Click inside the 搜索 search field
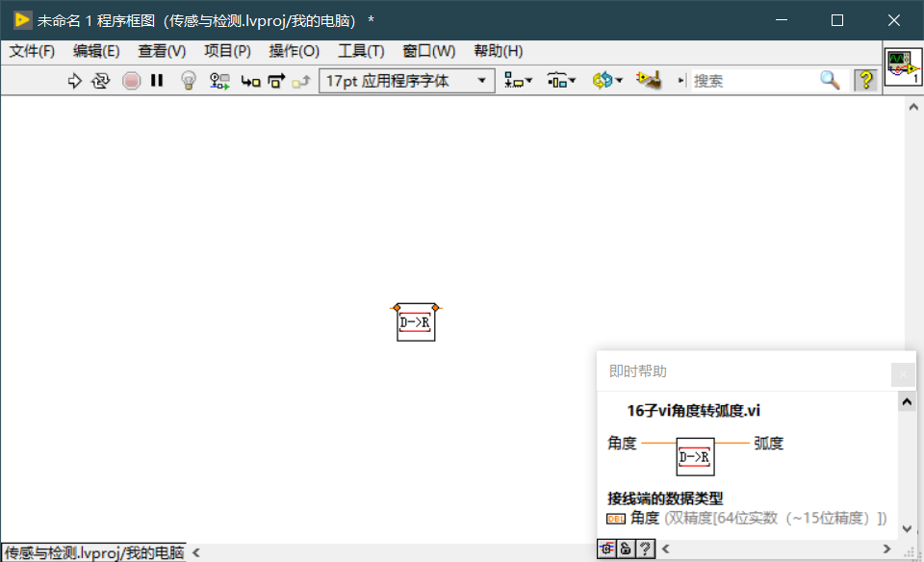 pos(751,81)
